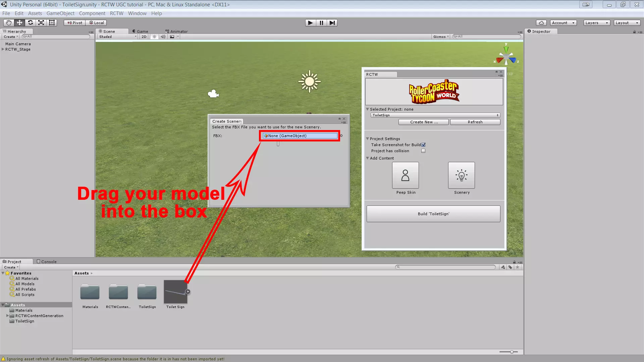Toggle 2D scene view mode

[x=144, y=37]
